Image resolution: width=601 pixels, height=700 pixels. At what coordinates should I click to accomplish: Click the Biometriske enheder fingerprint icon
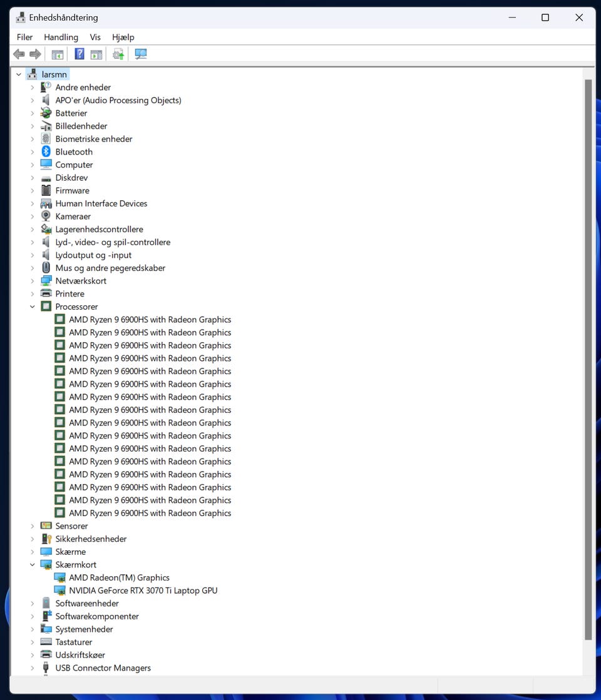(x=46, y=139)
